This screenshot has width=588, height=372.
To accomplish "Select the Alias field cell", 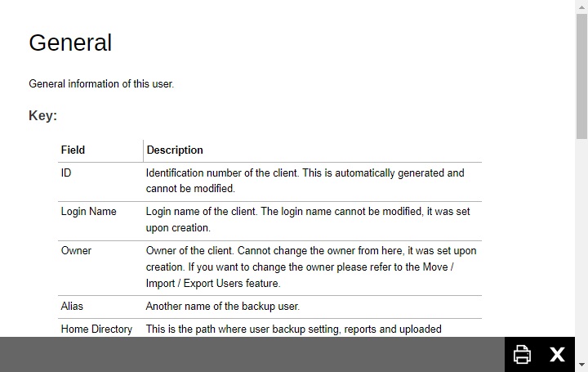I will (x=72, y=306).
